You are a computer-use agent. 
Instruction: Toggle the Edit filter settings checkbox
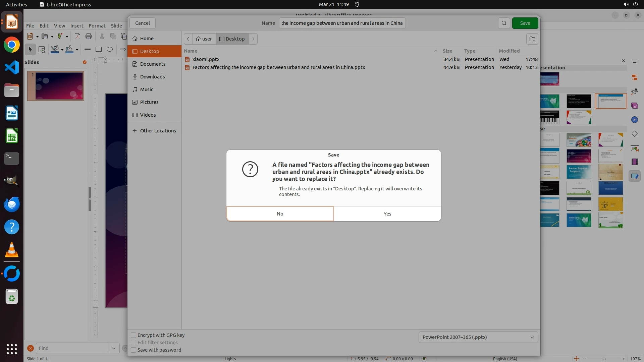click(133, 343)
